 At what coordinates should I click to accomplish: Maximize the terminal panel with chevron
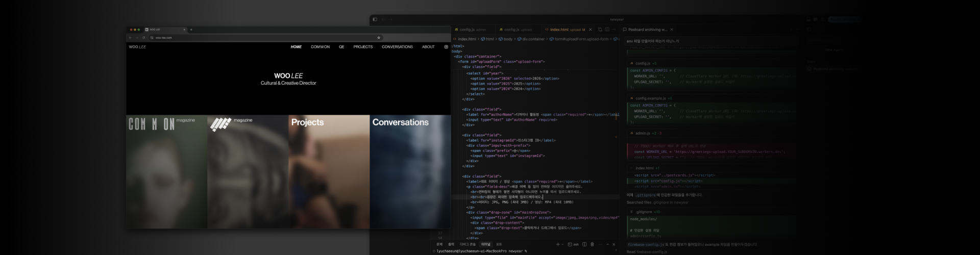click(x=607, y=244)
